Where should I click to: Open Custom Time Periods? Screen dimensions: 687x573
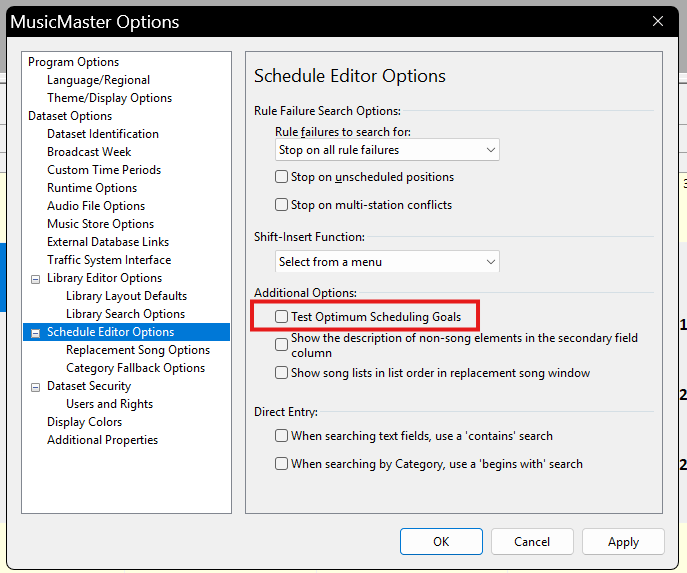(x=104, y=170)
